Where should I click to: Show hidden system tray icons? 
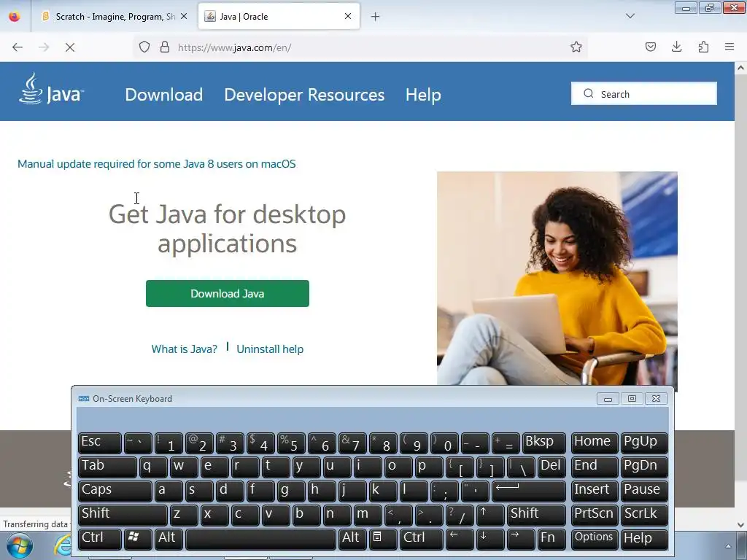(728, 546)
